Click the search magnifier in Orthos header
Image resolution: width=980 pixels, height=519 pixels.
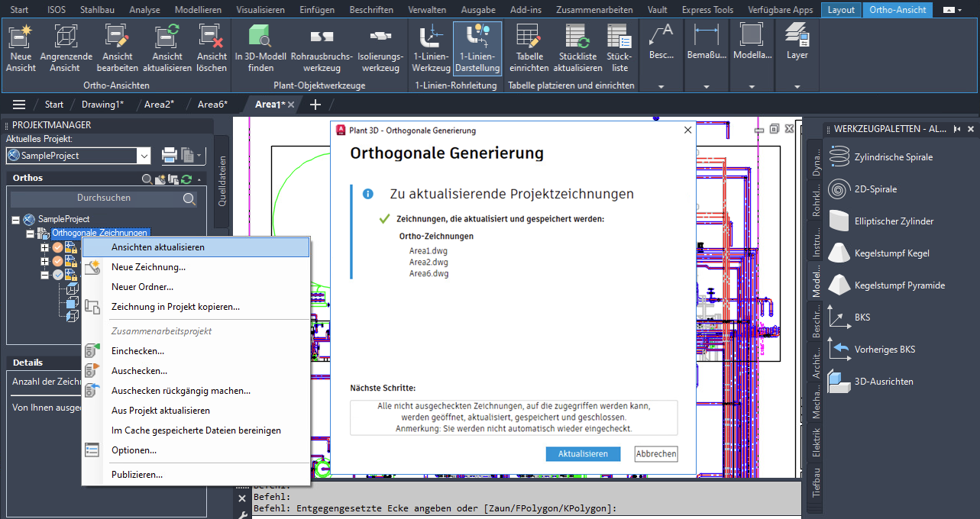(147, 179)
